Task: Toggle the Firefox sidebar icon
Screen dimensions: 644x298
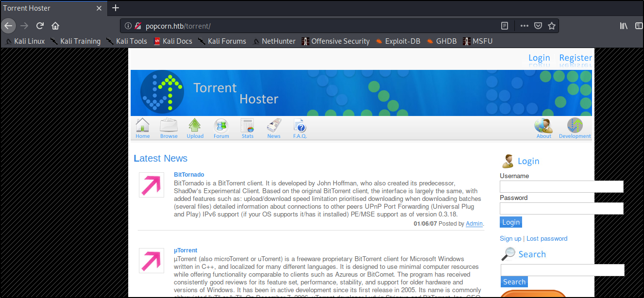Action: click(x=639, y=26)
